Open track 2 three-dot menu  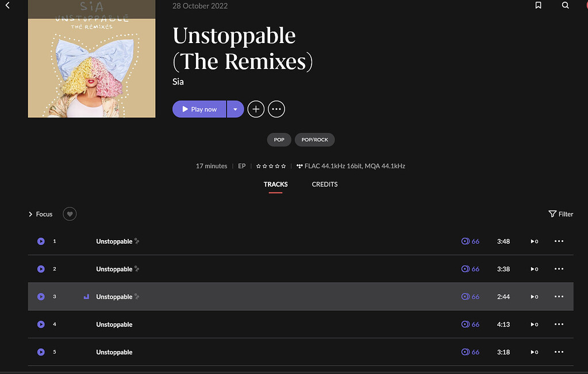(x=559, y=269)
